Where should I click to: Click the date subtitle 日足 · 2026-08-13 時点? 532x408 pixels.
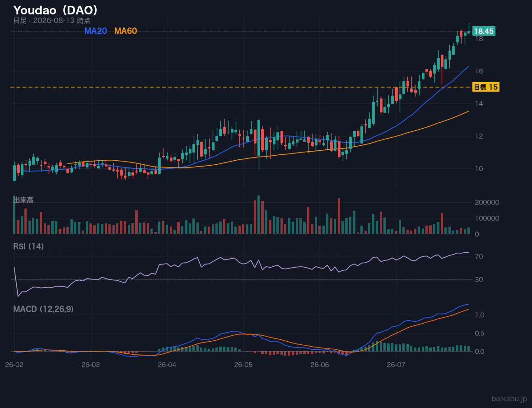click(x=52, y=20)
